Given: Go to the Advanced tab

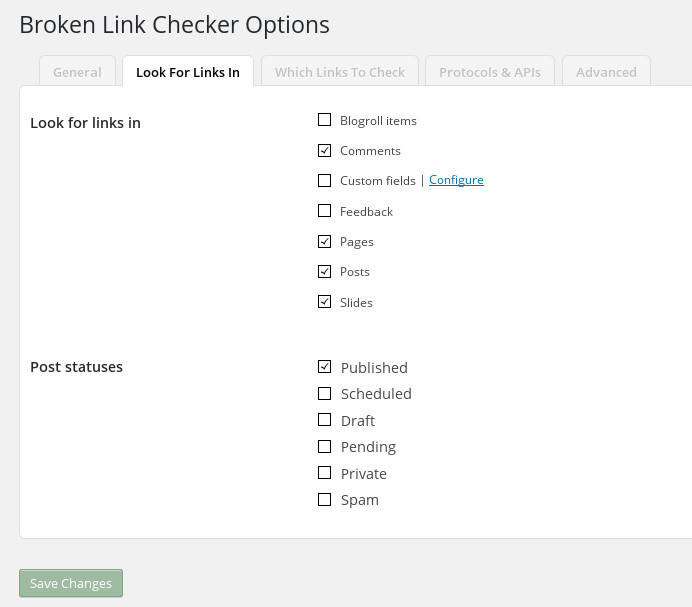Looking at the screenshot, I should (x=606, y=72).
